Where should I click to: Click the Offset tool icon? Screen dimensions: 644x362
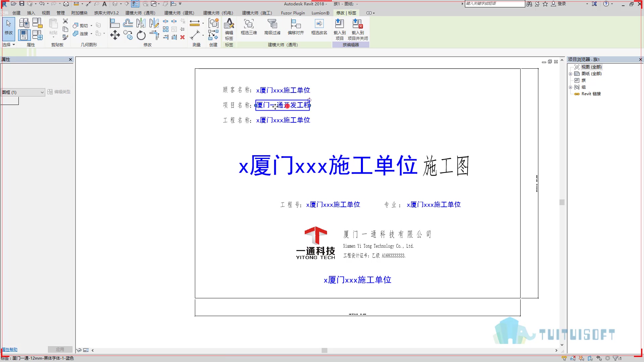(128, 23)
